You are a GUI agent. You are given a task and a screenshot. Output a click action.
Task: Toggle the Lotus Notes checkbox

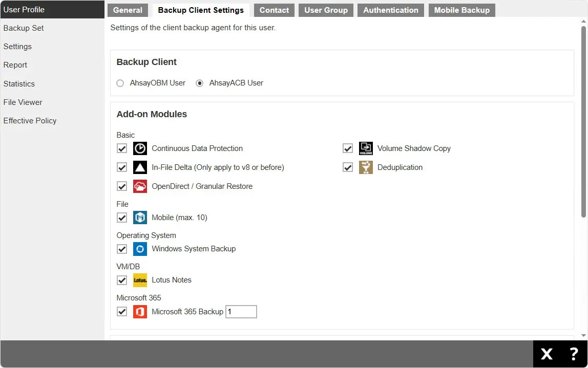coord(122,280)
